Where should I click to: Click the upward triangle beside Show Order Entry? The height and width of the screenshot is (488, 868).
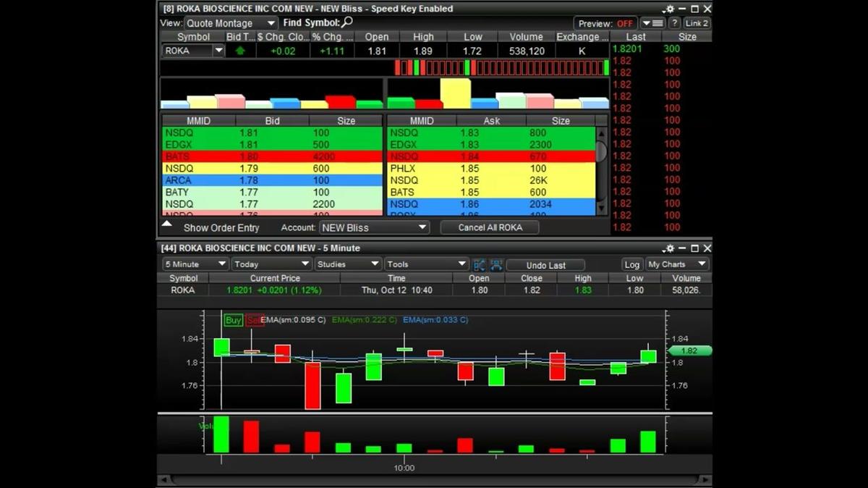pos(166,224)
